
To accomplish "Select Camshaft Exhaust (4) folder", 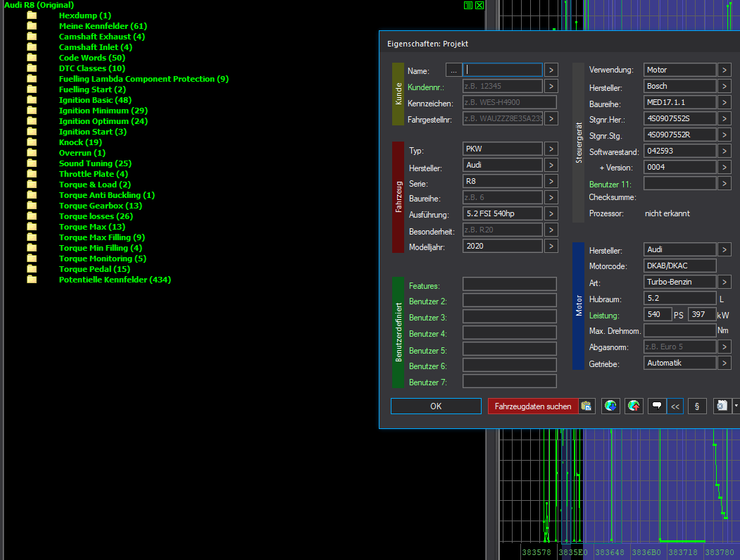I will 102,37.
